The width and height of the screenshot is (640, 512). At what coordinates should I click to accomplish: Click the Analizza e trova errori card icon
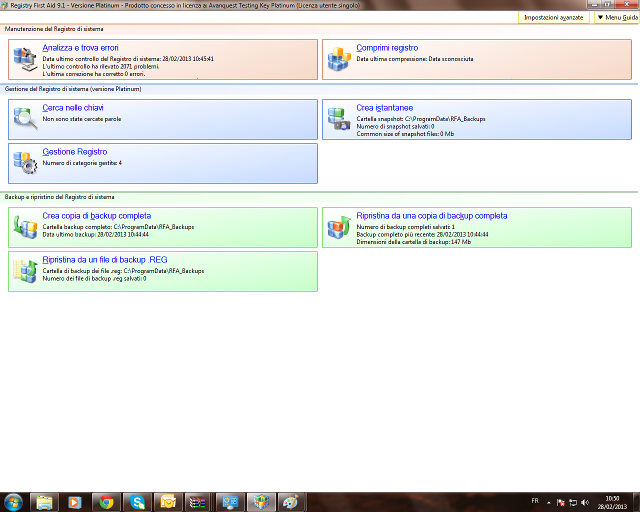[25, 60]
